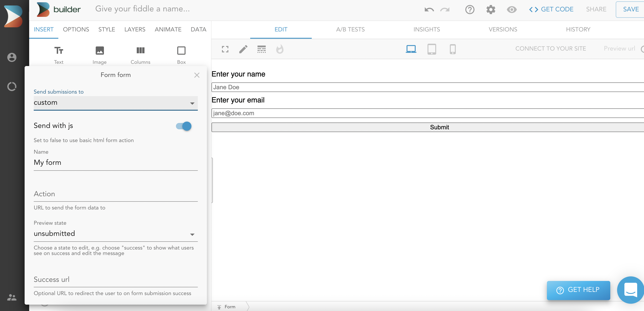The width and height of the screenshot is (644, 311).
Task: Open Send submissions to dropdown
Action: coord(116,103)
